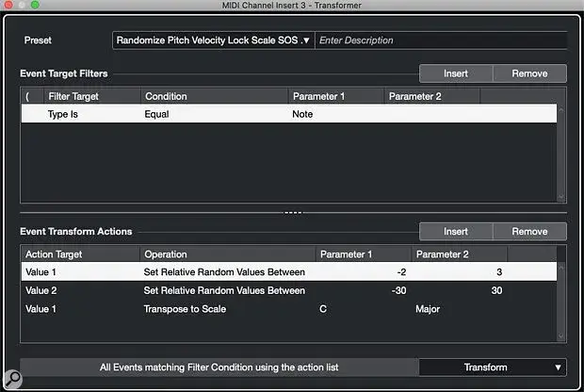584x392 pixels.
Task: Click the 'C' root note parameter cell
Action: 325,309
